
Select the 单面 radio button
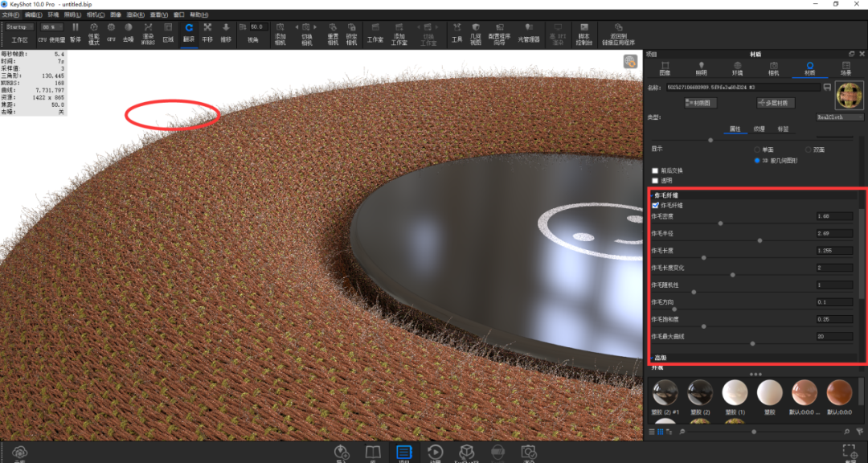(x=757, y=150)
